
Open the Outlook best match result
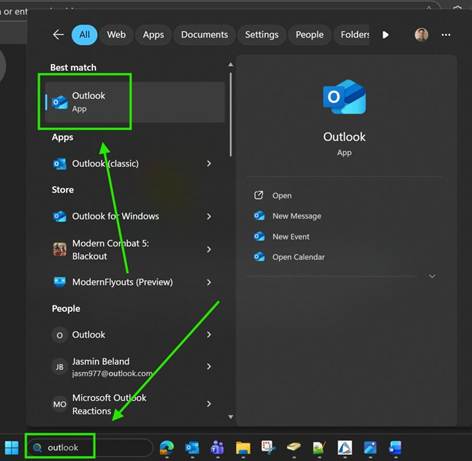[x=134, y=102]
